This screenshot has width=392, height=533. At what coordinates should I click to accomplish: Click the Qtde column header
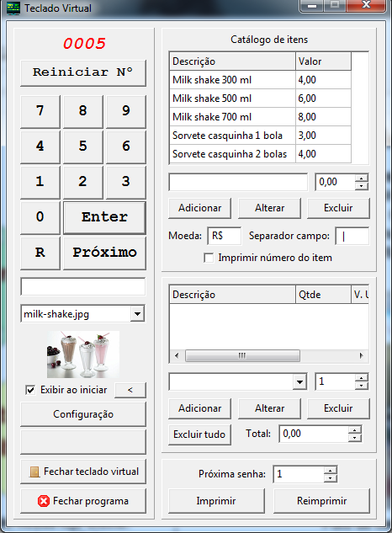click(323, 295)
